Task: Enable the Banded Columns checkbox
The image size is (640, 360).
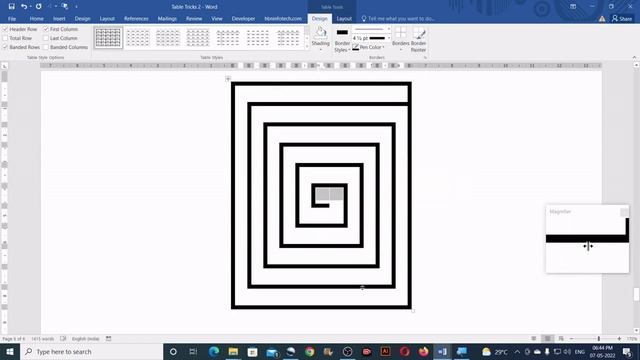Action: tap(46, 47)
